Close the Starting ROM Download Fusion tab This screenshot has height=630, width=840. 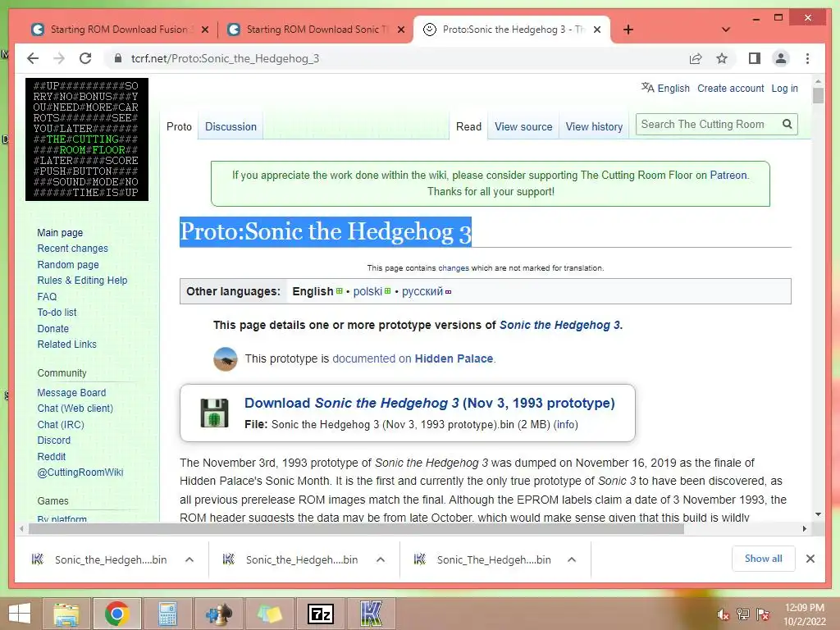(204, 30)
